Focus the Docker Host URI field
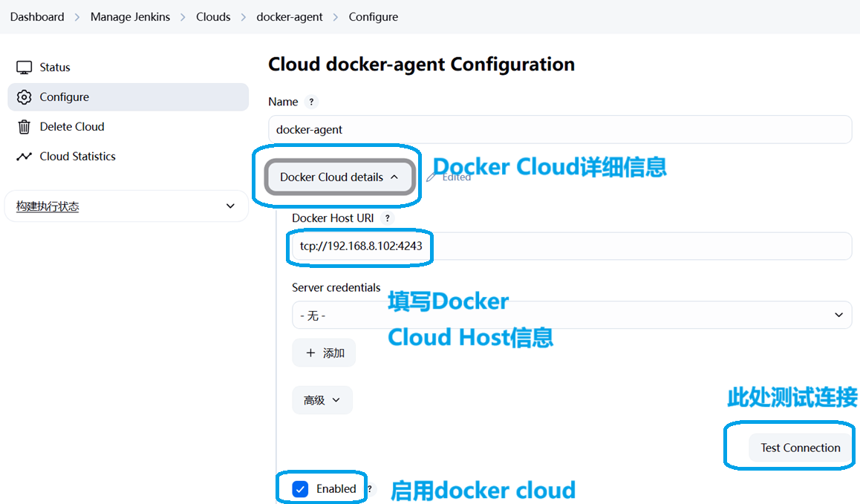860x504 pixels. (x=572, y=246)
